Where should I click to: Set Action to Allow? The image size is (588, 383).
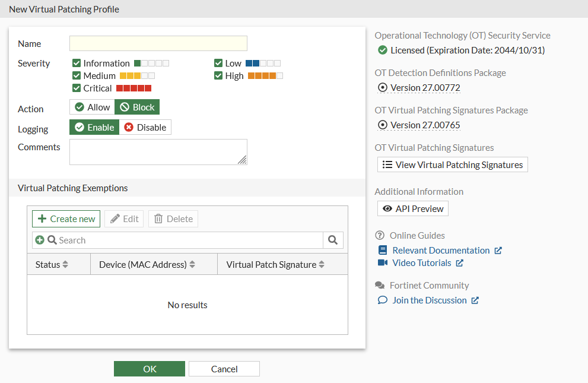click(92, 107)
